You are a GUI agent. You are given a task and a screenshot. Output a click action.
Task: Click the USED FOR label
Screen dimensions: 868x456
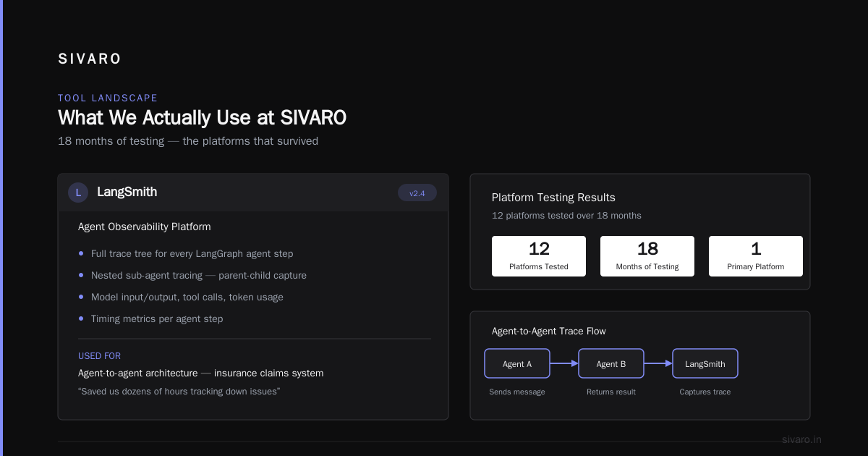point(99,356)
